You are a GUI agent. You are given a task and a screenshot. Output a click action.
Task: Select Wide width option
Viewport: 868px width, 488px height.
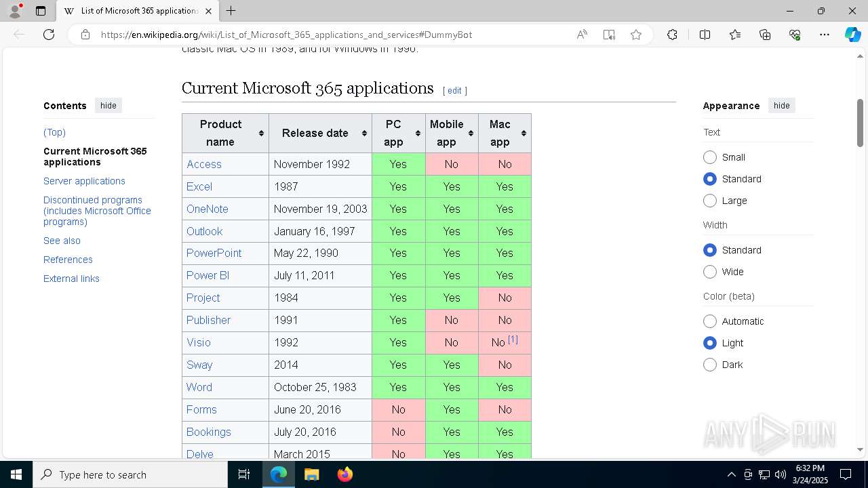point(710,272)
